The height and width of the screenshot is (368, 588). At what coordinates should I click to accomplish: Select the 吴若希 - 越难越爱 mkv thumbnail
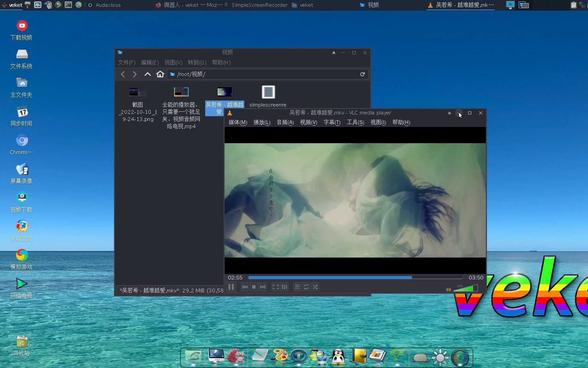click(x=225, y=92)
